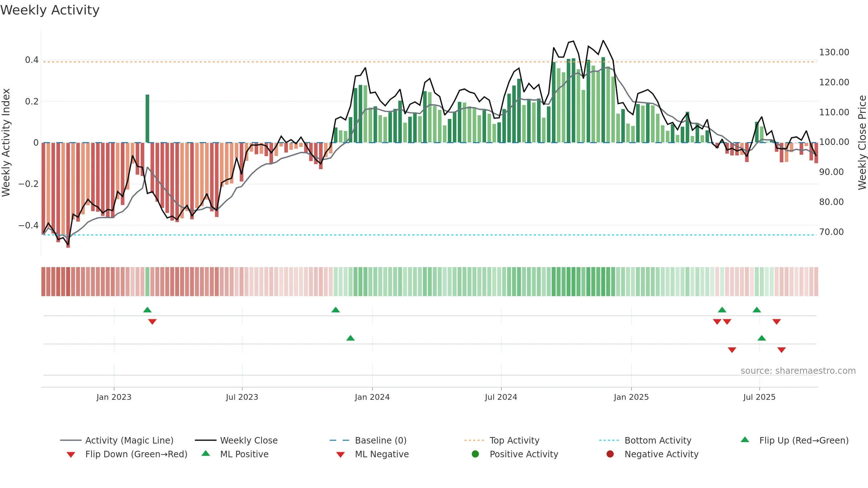Click the Flip Up triangle before Jan 2024
The width and height of the screenshot is (868, 488).
point(336,310)
